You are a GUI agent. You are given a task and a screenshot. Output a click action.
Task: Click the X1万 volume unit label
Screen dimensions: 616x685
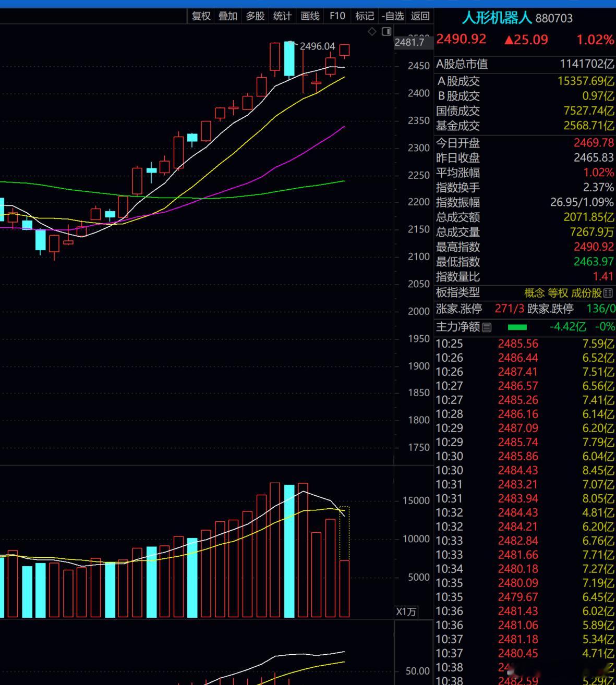coord(406,611)
